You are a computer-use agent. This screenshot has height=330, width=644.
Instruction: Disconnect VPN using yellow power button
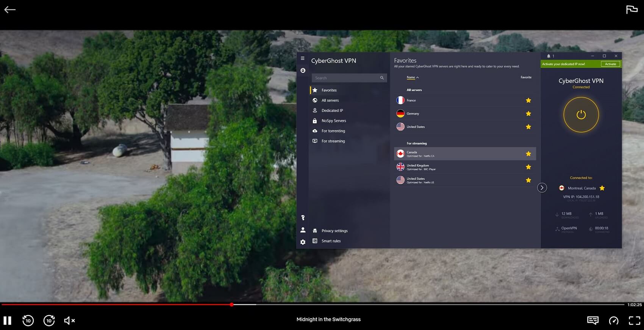point(581,115)
